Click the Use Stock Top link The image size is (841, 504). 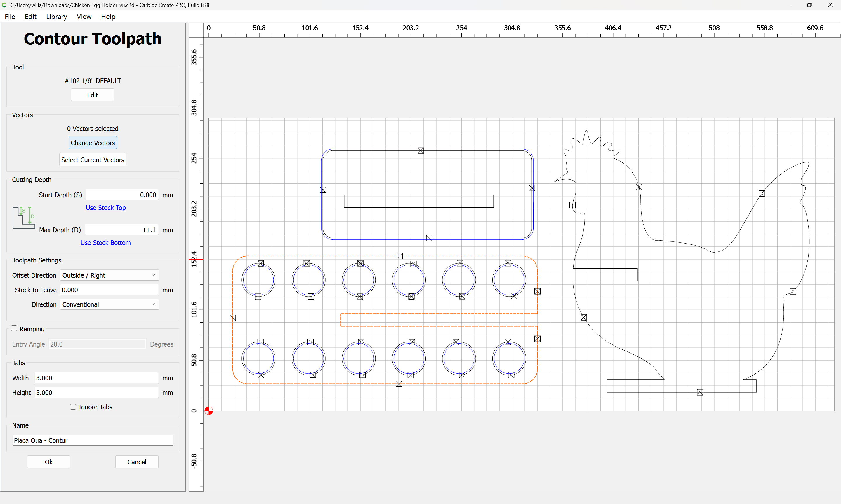105,207
